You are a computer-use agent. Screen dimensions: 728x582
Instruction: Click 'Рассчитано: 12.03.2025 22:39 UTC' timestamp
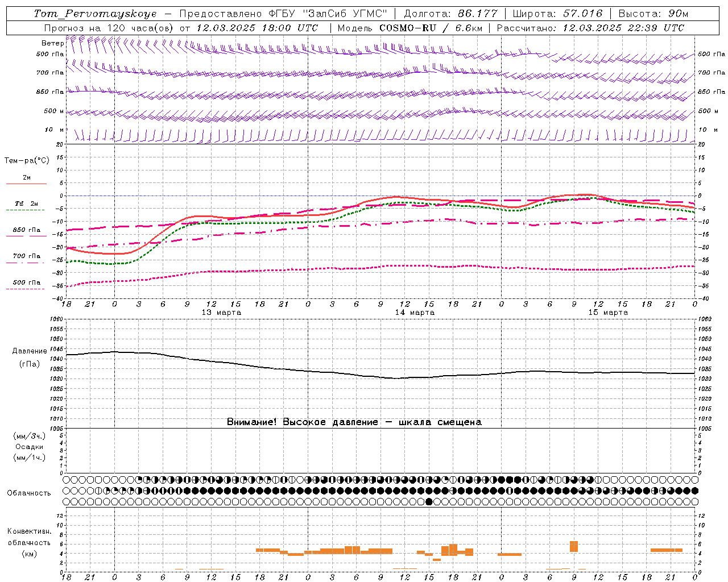point(590,28)
